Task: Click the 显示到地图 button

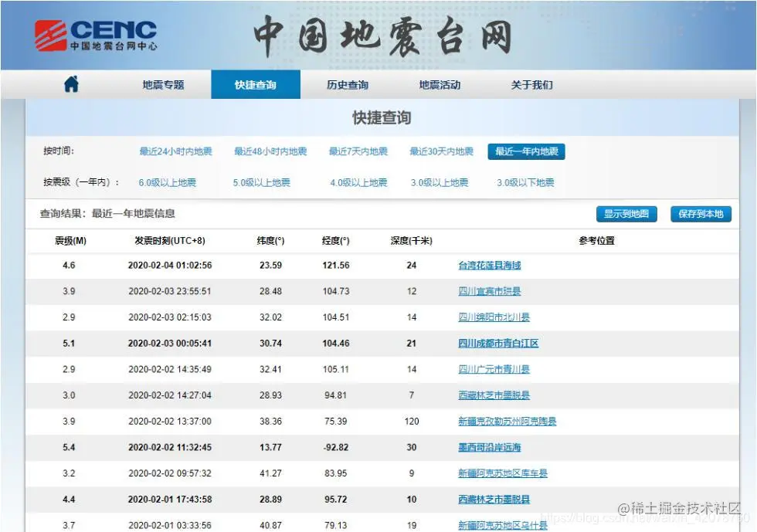Action: (x=626, y=215)
